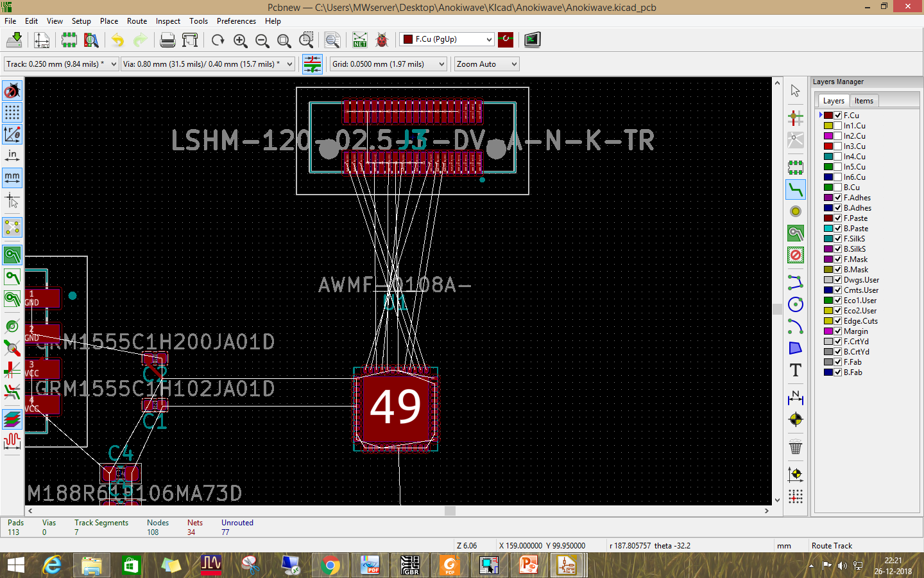The width and height of the screenshot is (924, 578).
Task: Select the arrow pointer tool
Action: [x=796, y=91]
